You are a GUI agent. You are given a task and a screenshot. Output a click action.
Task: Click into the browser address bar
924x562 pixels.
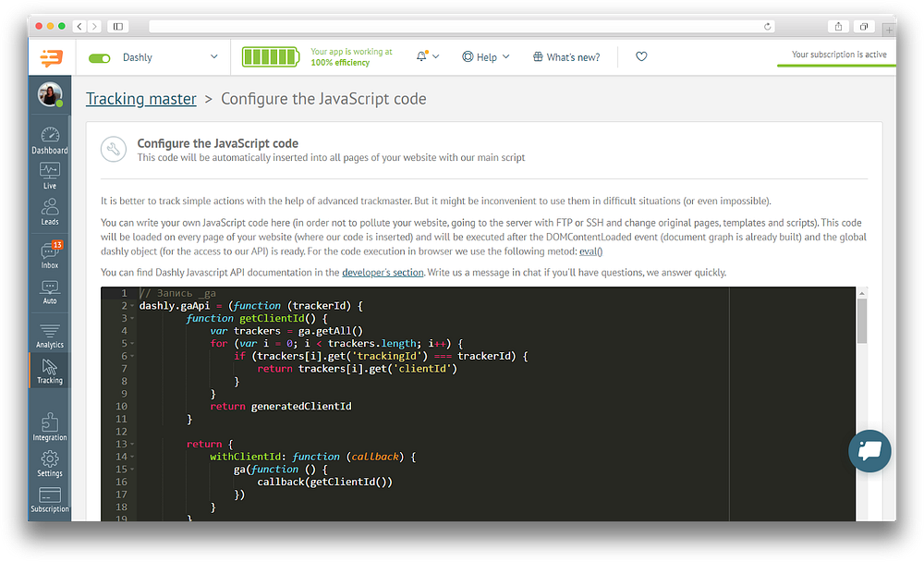462,27
